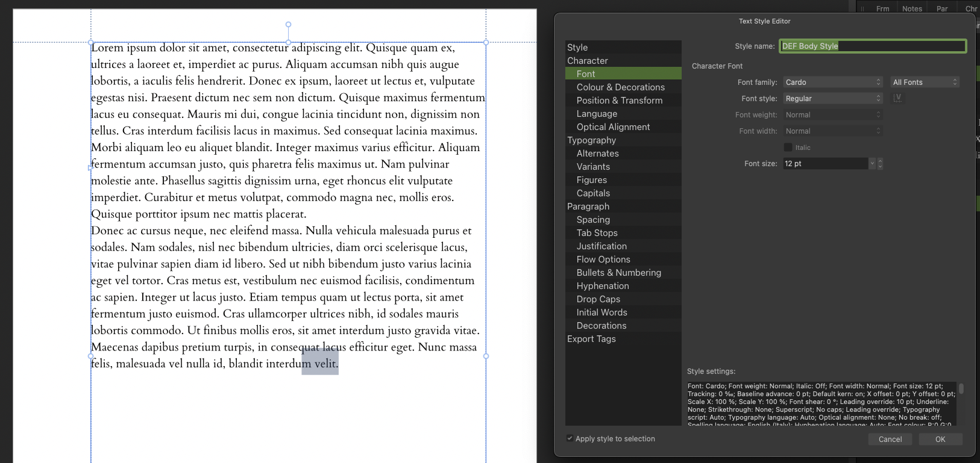Open the Font style dropdown showing Regular
The height and width of the screenshot is (463, 980).
click(x=833, y=98)
